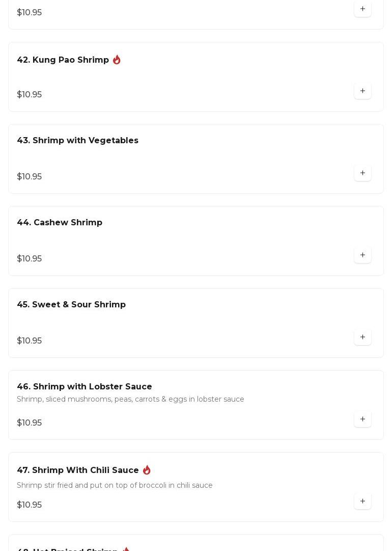The width and height of the screenshot is (392, 551).
Task: Click spicy flame icon beside Chili Sauce Shrimp
Action: point(147,470)
